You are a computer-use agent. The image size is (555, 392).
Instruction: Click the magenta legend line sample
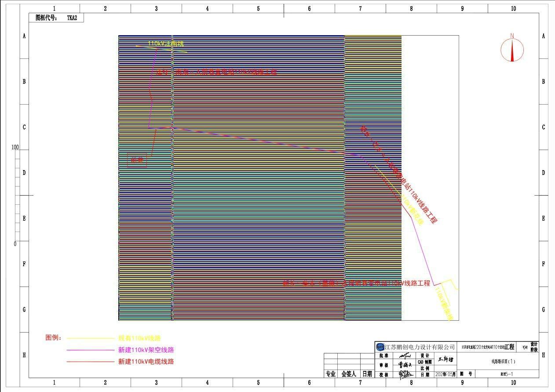[x=90, y=350]
